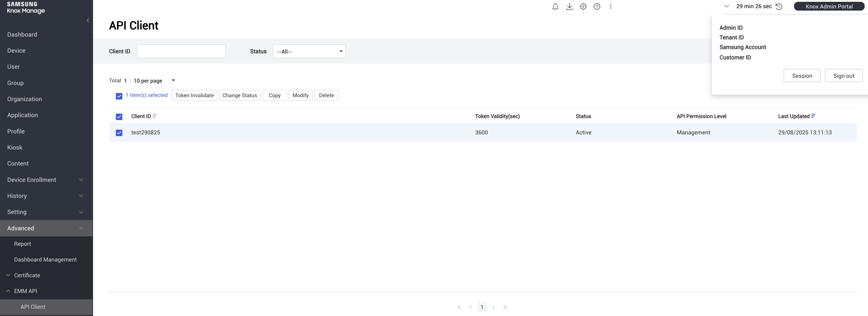Image resolution: width=868 pixels, height=316 pixels.
Task: Open Report under Advanced
Action: pyautogui.click(x=22, y=244)
